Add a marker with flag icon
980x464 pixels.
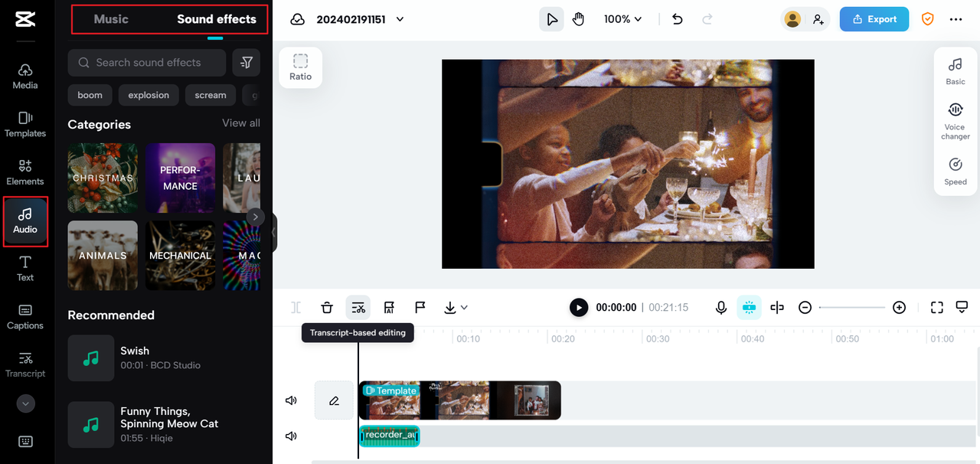(x=420, y=308)
